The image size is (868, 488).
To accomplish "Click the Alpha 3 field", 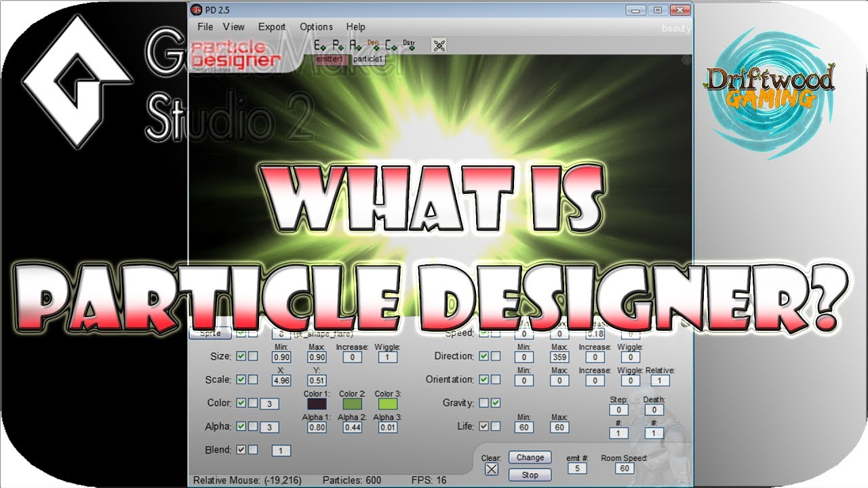I will [x=388, y=427].
